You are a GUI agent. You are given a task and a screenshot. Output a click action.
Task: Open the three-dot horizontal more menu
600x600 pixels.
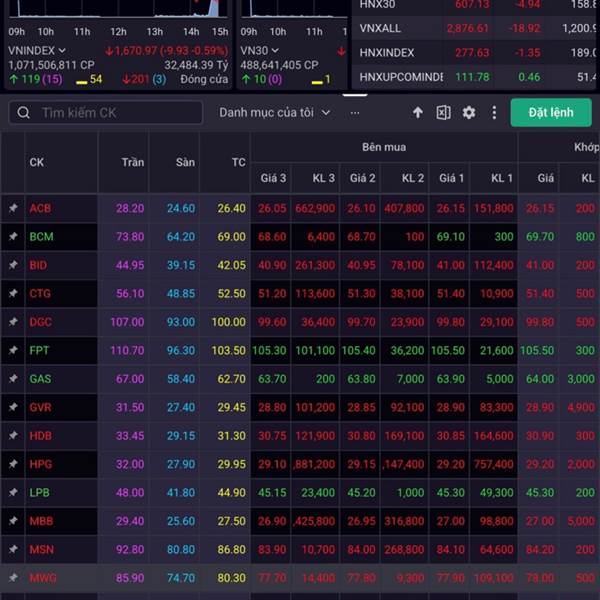coord(355,113)
